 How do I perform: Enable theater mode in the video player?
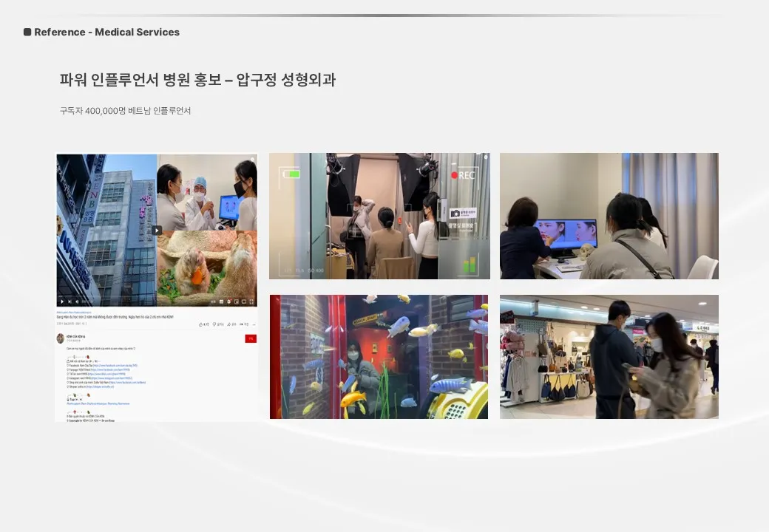[244, 301]
